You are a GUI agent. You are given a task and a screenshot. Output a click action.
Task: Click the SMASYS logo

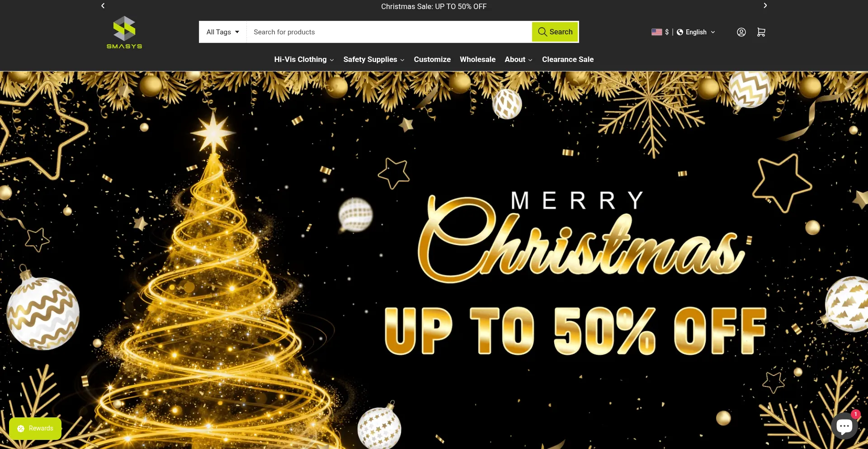pos(124,32)
